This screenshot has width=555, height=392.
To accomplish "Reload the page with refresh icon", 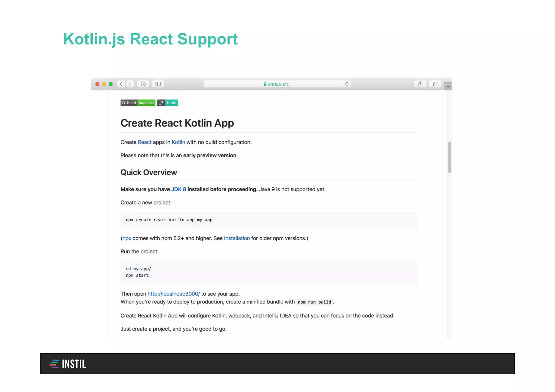I will 347,84.
